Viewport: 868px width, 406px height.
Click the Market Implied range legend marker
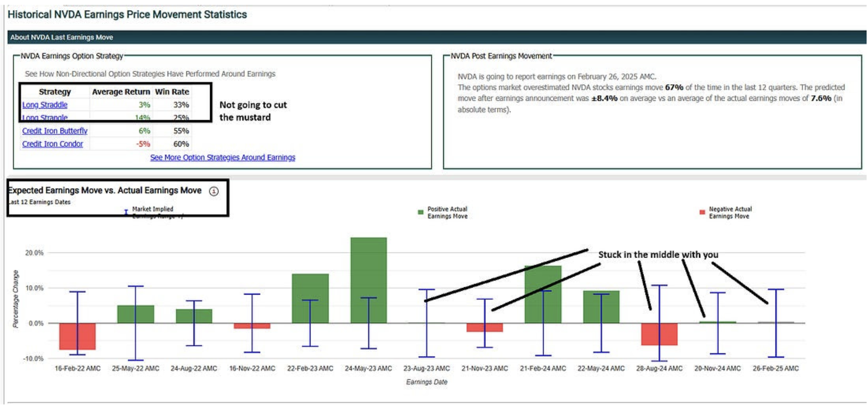point(126,212)
